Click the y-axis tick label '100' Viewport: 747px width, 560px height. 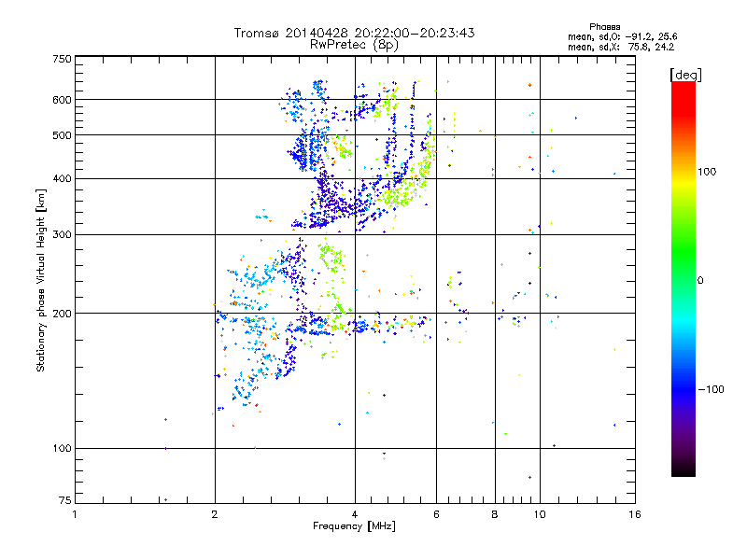coord(63,449)
